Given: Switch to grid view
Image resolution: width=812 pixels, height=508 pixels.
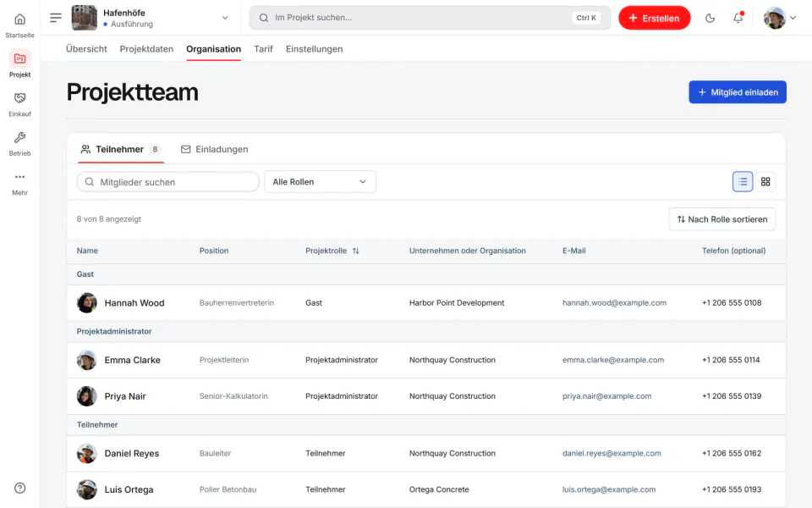Looking at the screenshot, I should click(x=765, y=182).
